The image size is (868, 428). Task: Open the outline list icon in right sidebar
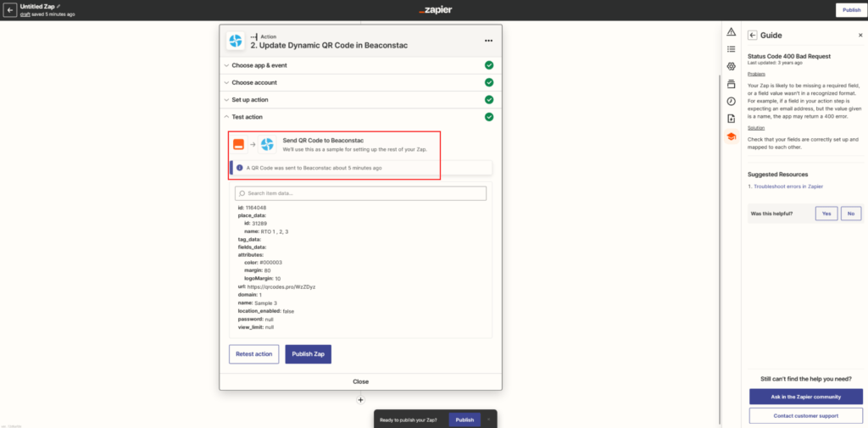pos(732,48)
